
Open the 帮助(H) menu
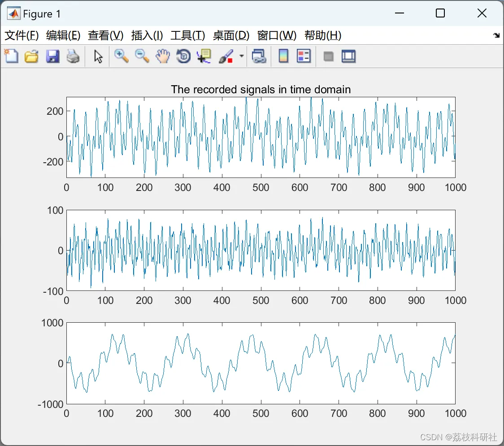pos(323,35)
